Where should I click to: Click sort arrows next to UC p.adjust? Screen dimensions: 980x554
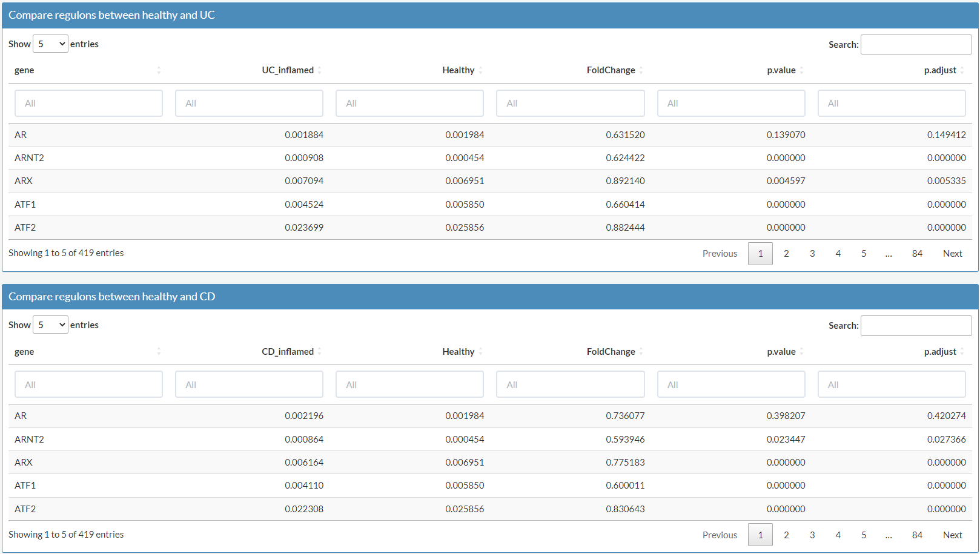coord(962,70)
